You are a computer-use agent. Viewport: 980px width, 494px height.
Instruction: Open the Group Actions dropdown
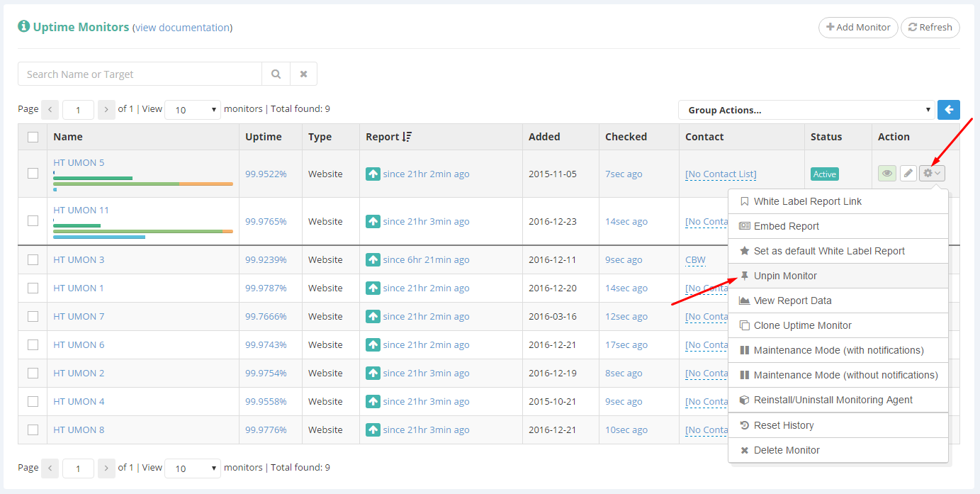(806, 110)
